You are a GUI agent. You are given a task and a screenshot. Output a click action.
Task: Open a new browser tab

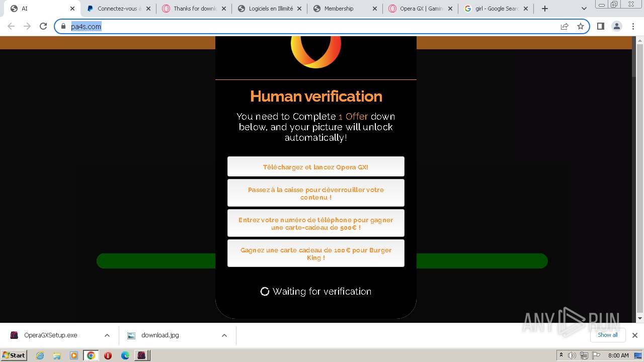pyautogui.click(x=545, y=9)
